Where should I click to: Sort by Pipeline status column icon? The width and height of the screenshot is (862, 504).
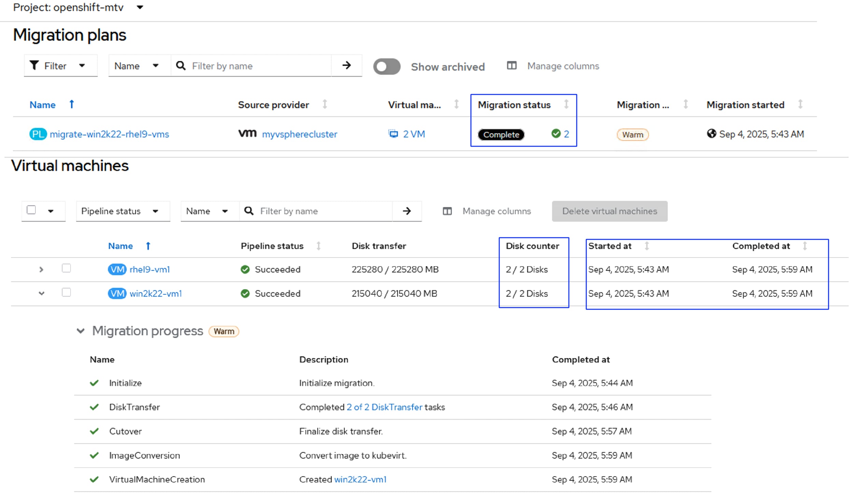click(x=318, y=246)
